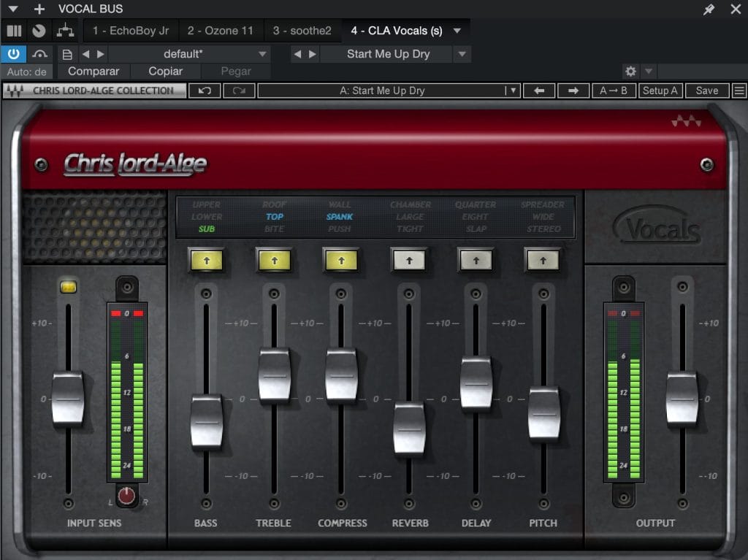Open the Waves hamburger menu icon
Image resolution: width=748 pixels, height=560 pixels.
point(739,91)
